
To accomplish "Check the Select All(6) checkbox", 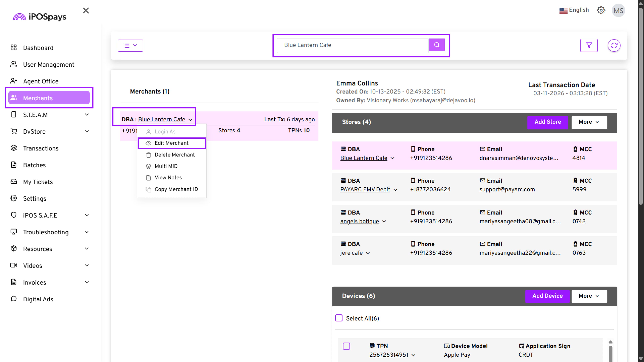I will coord(339,318).
